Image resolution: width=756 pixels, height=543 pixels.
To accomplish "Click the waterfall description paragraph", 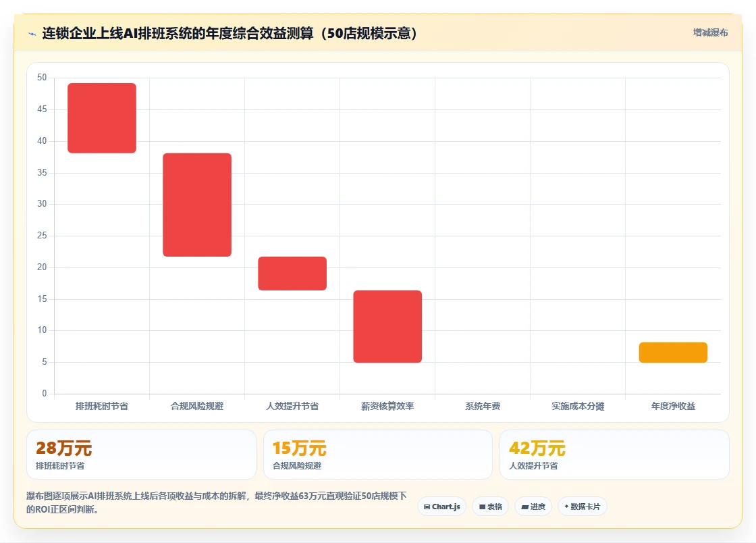I will point(217,502).
